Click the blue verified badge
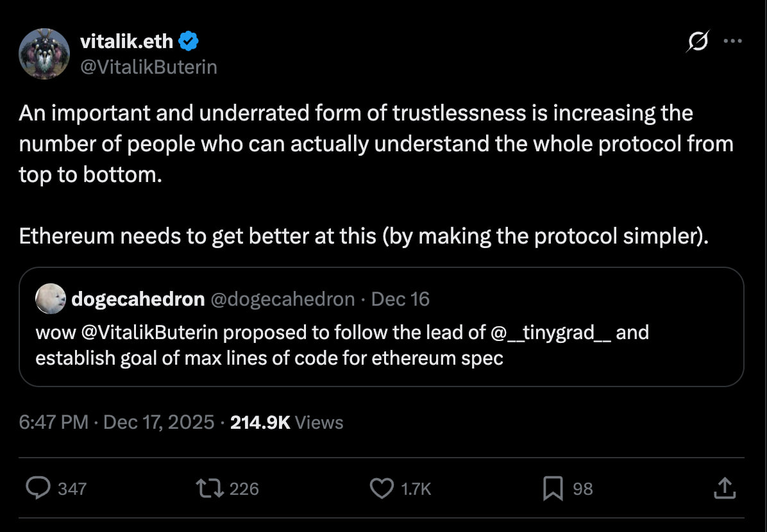Screen dimensions: 767x532 [189, 42]
